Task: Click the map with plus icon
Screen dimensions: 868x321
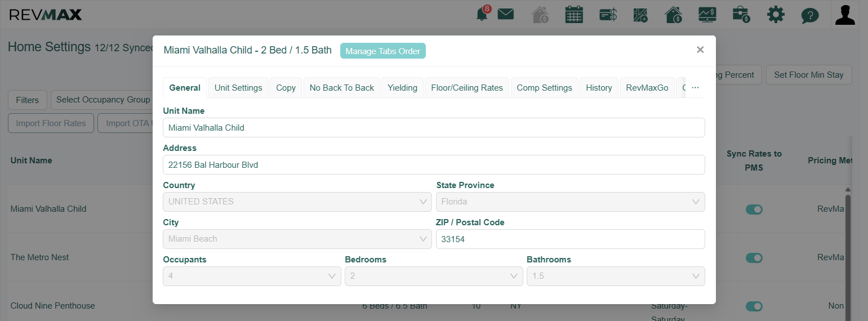Action: (641, 15)
